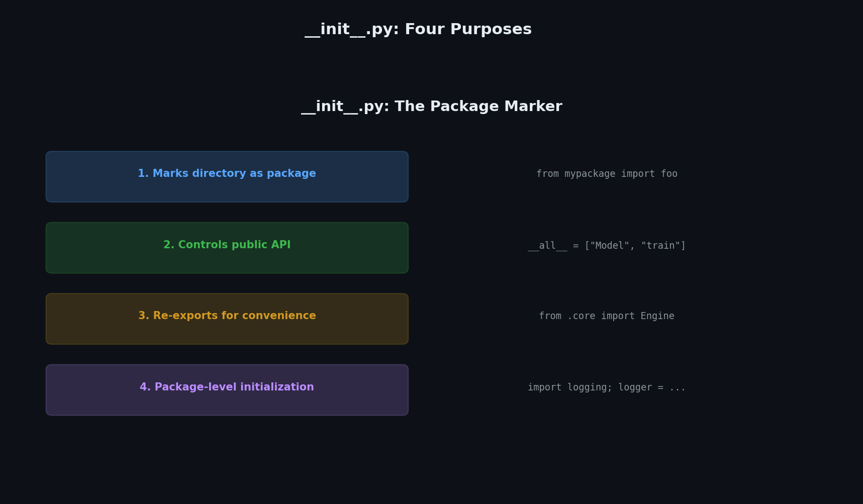Select the 'Marks directory as package' box

[x=227, y=177]
